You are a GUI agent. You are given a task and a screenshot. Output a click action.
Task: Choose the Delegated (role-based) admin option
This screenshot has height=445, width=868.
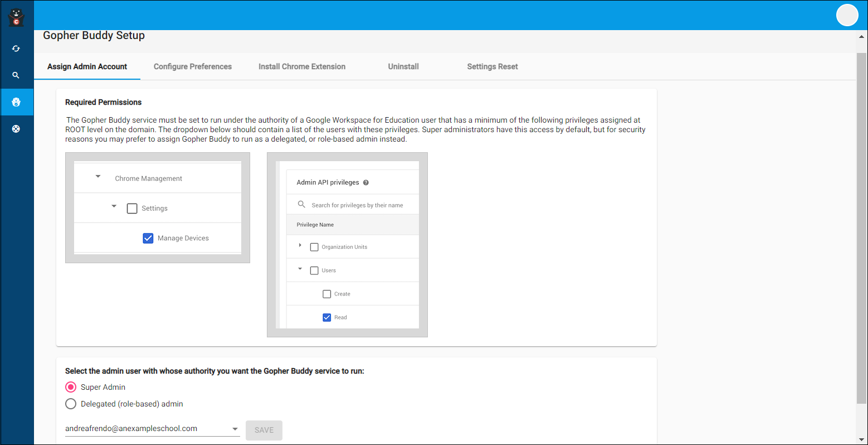(71, 404)
